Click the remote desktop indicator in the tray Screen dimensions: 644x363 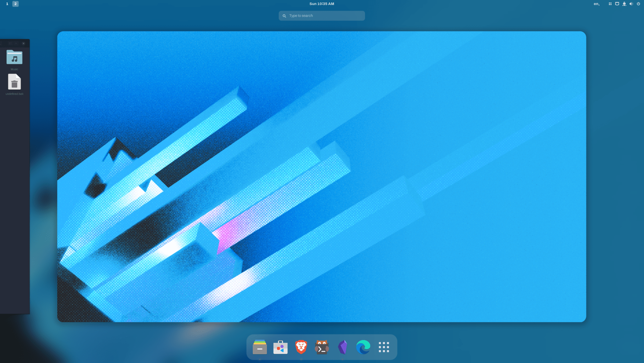[624, 4]
